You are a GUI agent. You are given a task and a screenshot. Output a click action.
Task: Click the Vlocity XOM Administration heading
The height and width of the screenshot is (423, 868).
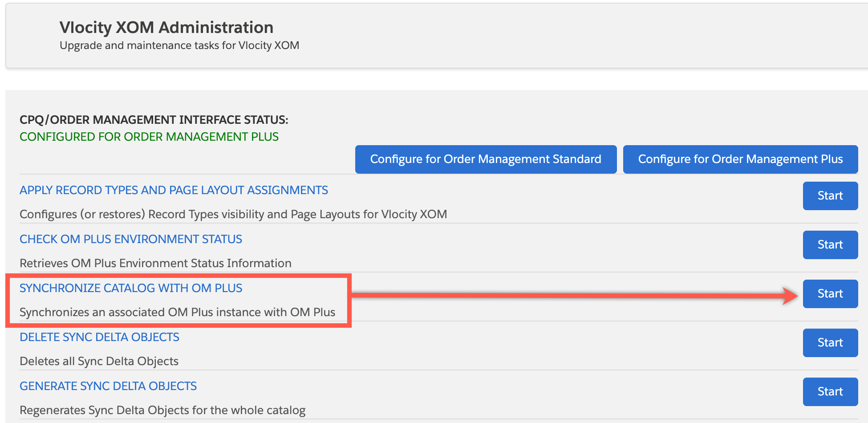166,28
